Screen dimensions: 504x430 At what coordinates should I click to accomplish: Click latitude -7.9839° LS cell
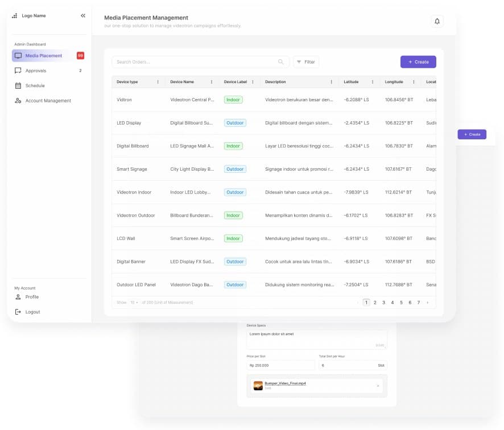point(356,192)
